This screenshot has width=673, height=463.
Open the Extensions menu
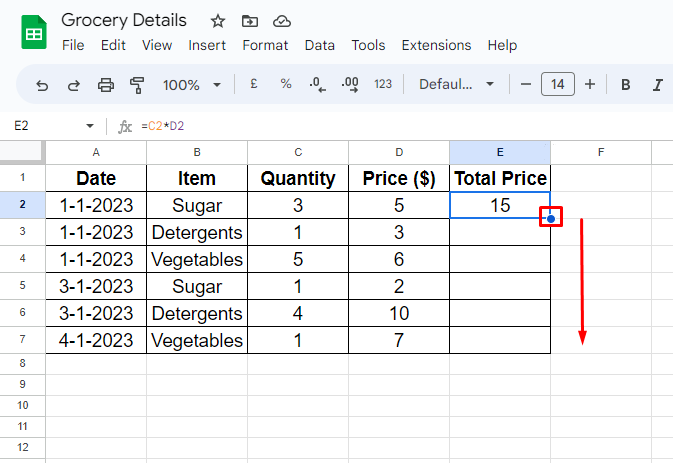(x=436, y=45)
